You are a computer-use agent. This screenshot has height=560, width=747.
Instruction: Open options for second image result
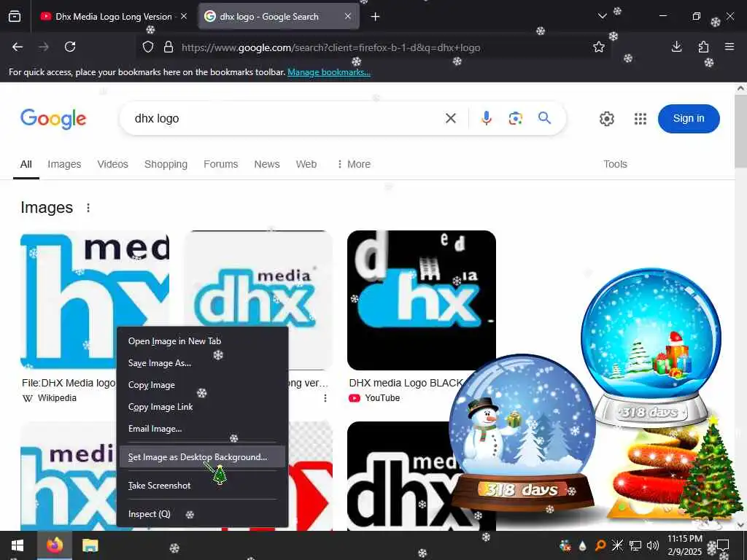click(x=325, y=397)
